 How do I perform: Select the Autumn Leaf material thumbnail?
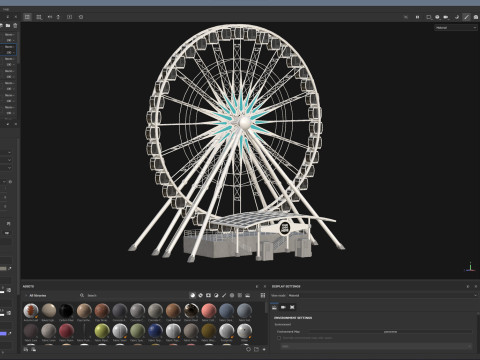31,311
